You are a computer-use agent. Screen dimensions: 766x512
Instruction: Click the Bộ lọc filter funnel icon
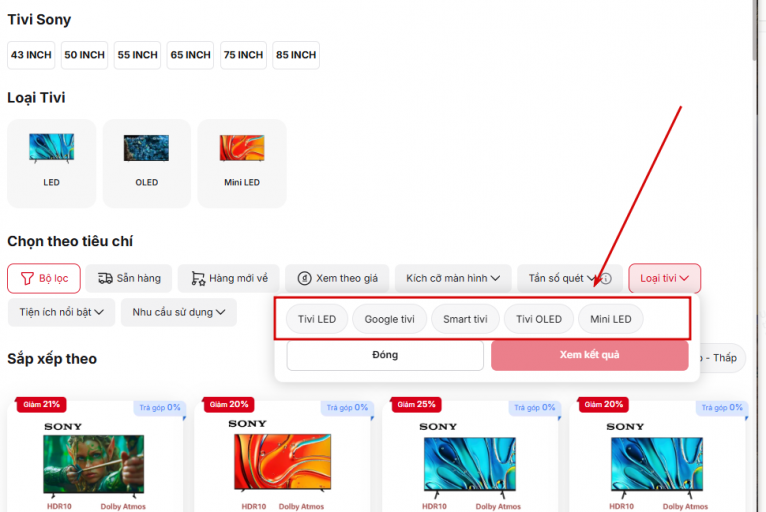(27, 278)
